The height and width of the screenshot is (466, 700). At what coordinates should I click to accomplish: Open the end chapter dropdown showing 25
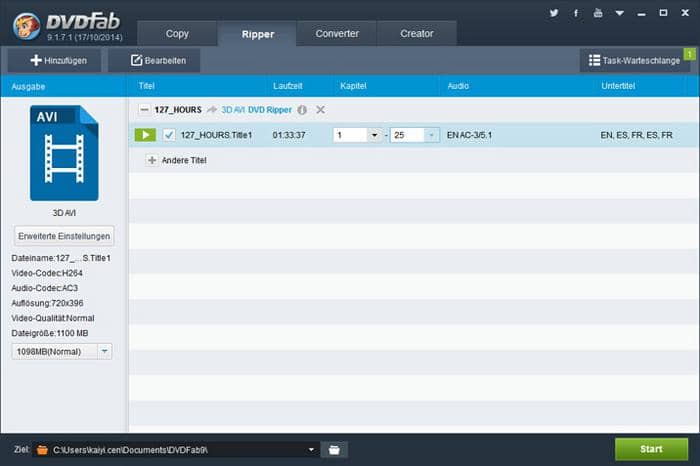(x=431, y=135)
